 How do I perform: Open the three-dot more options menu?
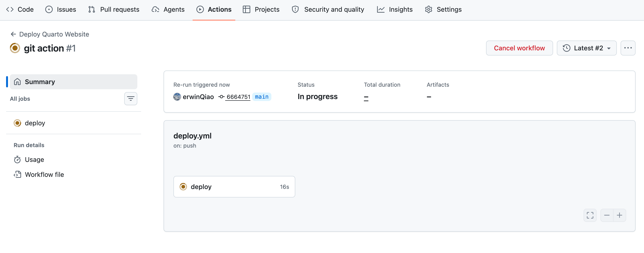coord(628,48)
